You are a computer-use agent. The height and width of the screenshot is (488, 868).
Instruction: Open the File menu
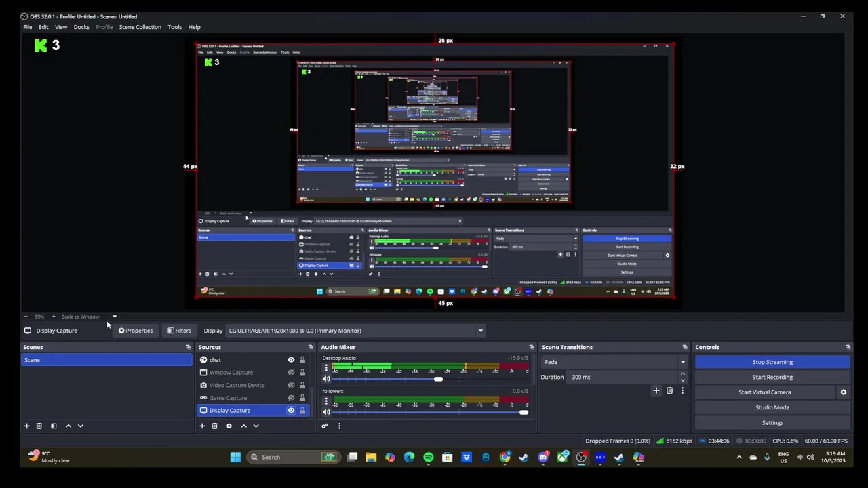[28, 27]
